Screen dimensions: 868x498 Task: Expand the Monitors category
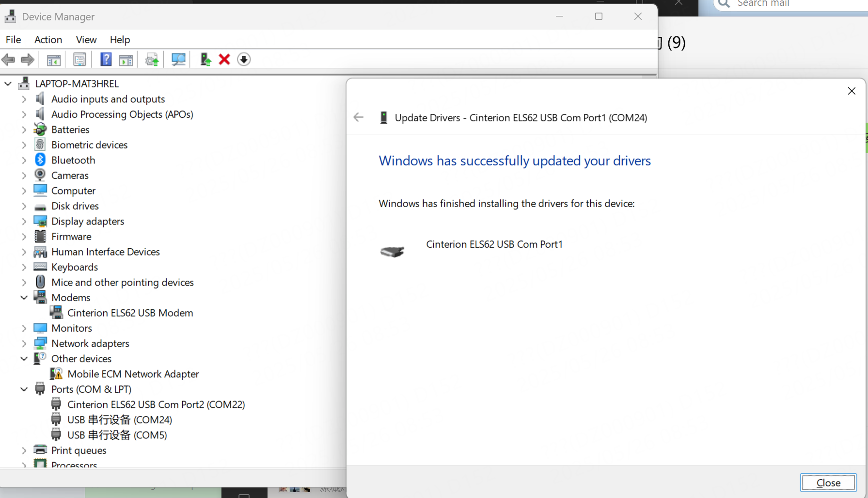[x=24, y=328]
